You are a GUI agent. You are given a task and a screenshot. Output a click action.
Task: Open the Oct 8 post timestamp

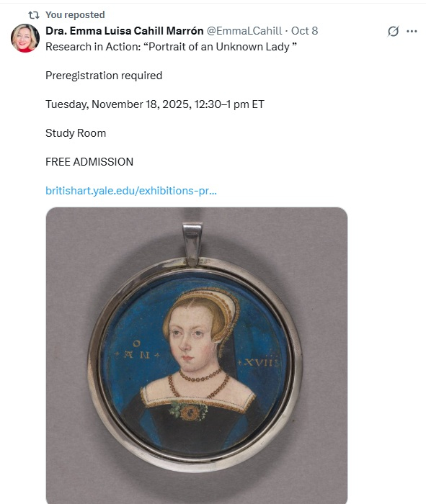tap(304, 31)
